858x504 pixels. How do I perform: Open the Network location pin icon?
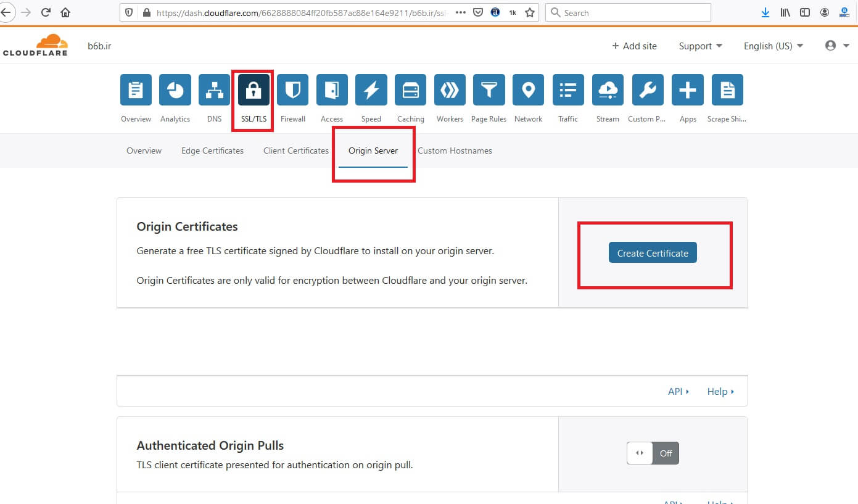coord(528,90)
